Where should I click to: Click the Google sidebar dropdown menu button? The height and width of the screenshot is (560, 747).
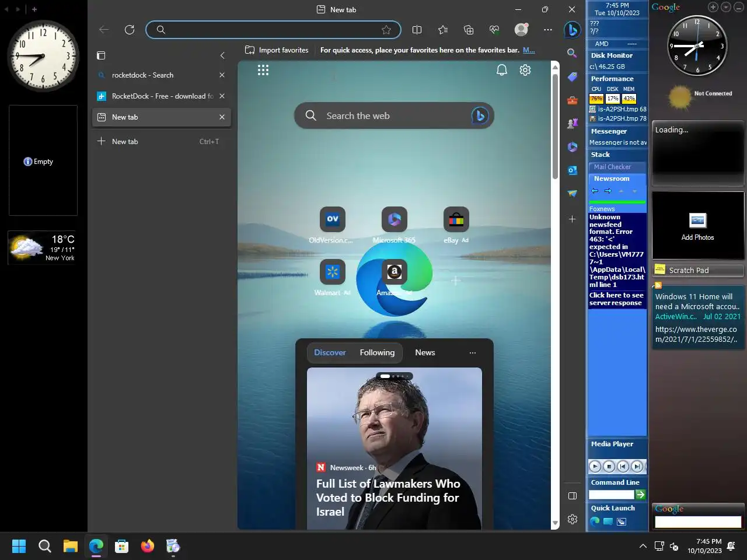pyautogui.click(x=725, y=7)
